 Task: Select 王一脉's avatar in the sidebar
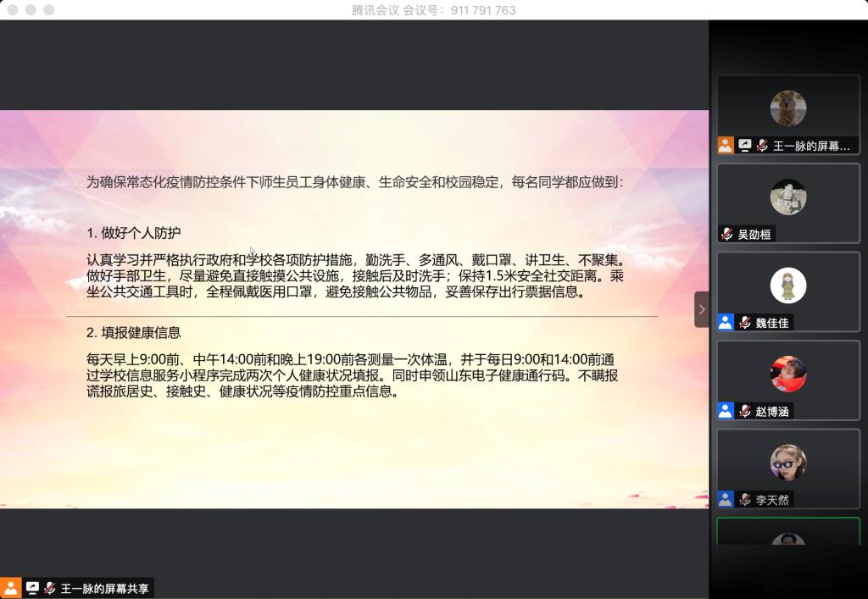tap(787, 108)
